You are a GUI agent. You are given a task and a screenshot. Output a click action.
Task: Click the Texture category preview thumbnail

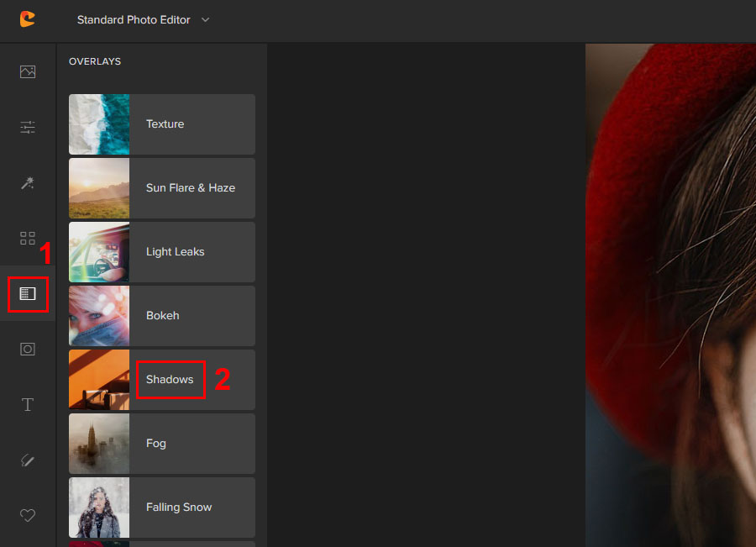pyautogui.click(x=99, y=124)
